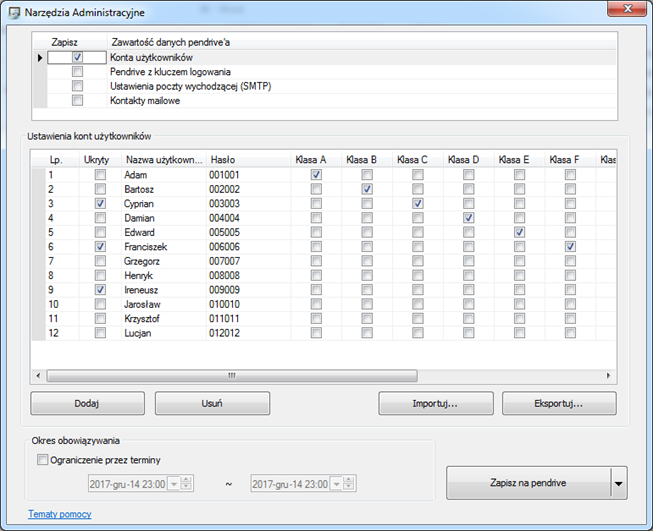
Task: Uncheck Klasa B for Bartosz
Action: [x=367, y=189]
